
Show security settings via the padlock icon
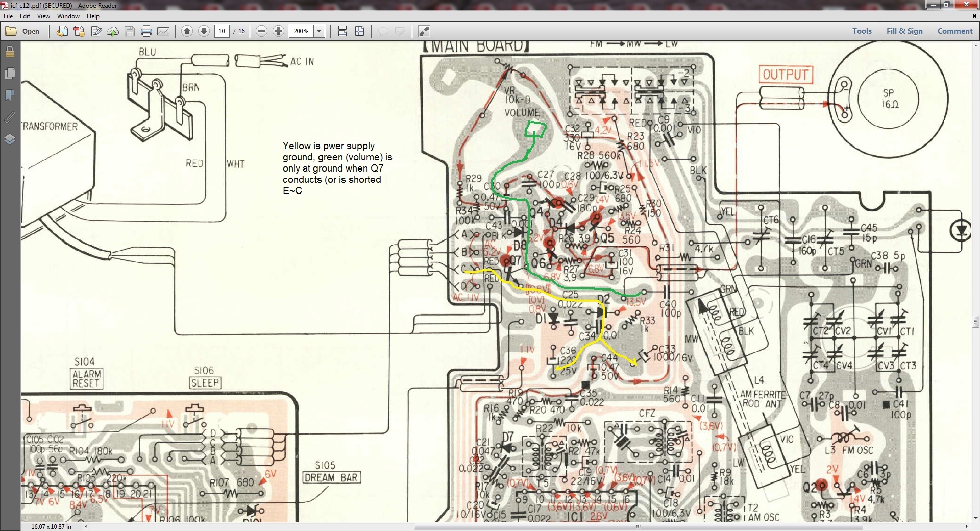coord(10,52)
